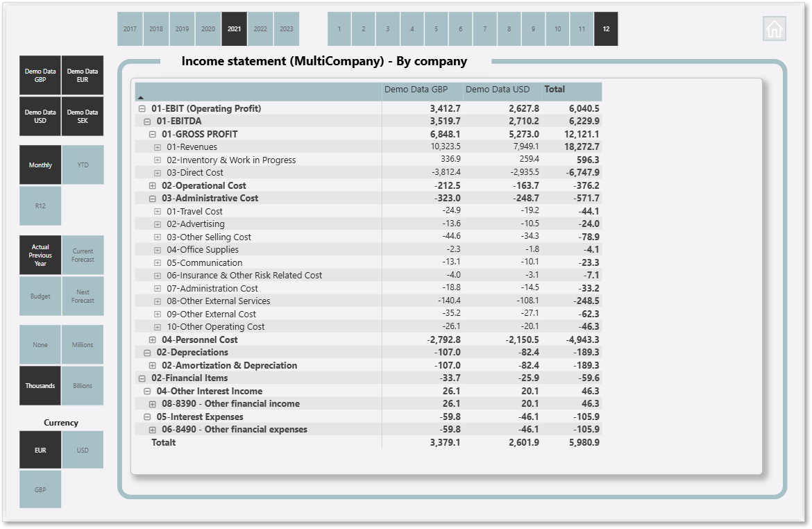Toggle Demo Data GBP company slicer
This screenshot has width=812, height=529.
[x=40, y=75]
